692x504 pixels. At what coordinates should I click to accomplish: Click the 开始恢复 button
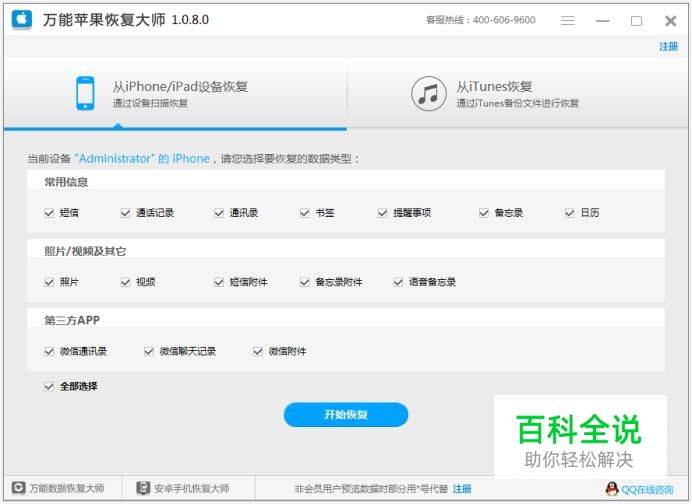346,414
